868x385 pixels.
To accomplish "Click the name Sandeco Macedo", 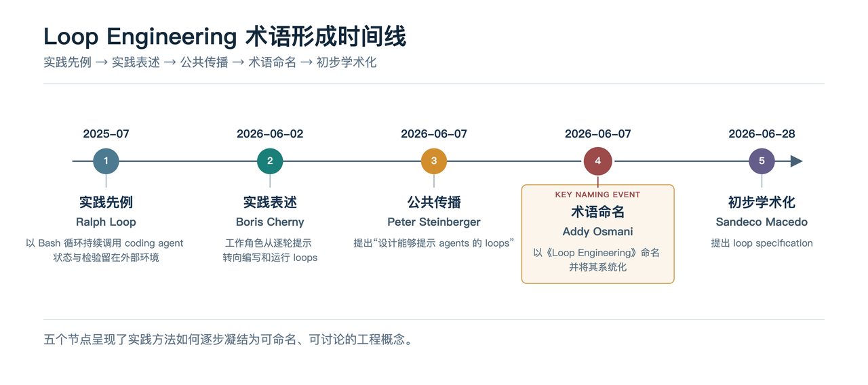I will [x=762, y=222].
